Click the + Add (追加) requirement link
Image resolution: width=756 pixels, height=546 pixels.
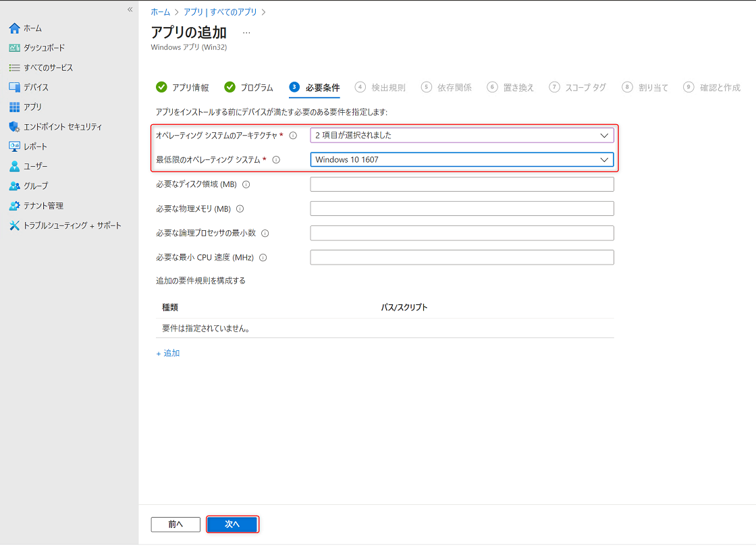(168, 353)
